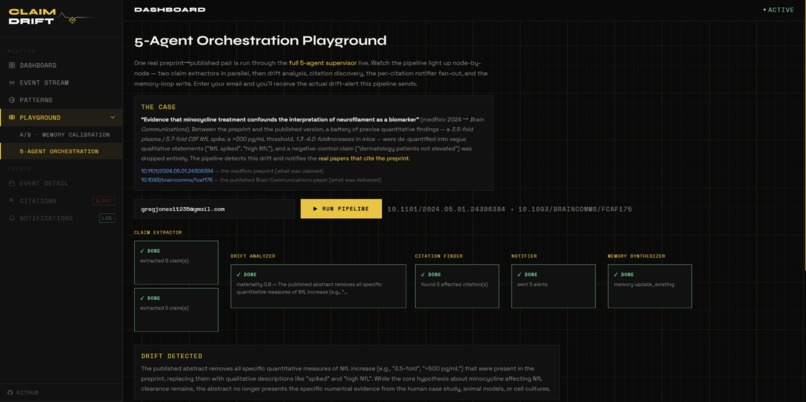Click the 'DRIFT ANALYZER' label
Screen dimensions: 806x402
[252, 256]
